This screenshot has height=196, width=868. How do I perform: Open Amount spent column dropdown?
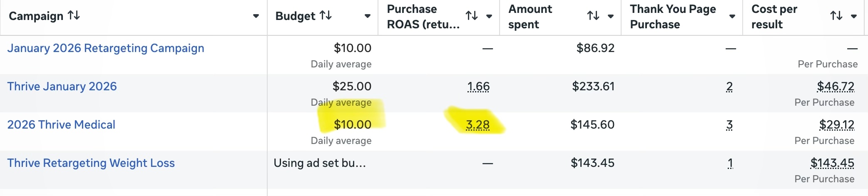click(611, 17)
